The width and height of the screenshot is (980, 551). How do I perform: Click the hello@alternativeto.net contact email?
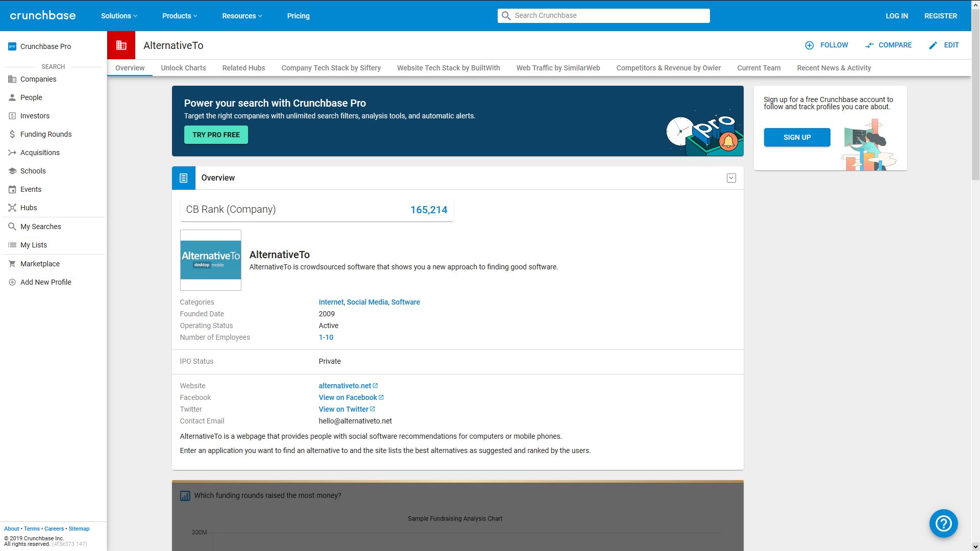[x=355, y=421]
